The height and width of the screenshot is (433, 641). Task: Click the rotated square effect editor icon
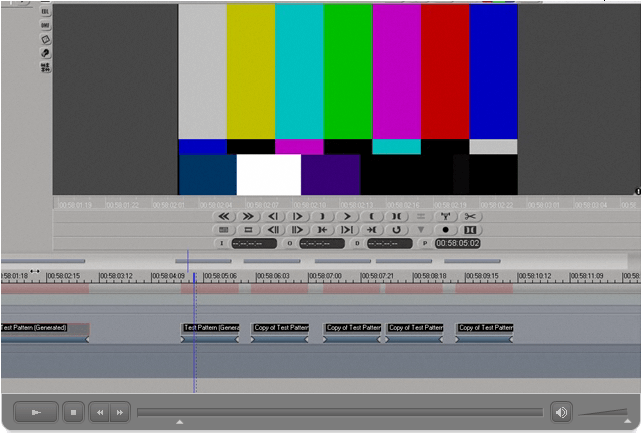[x=45, y=38]
